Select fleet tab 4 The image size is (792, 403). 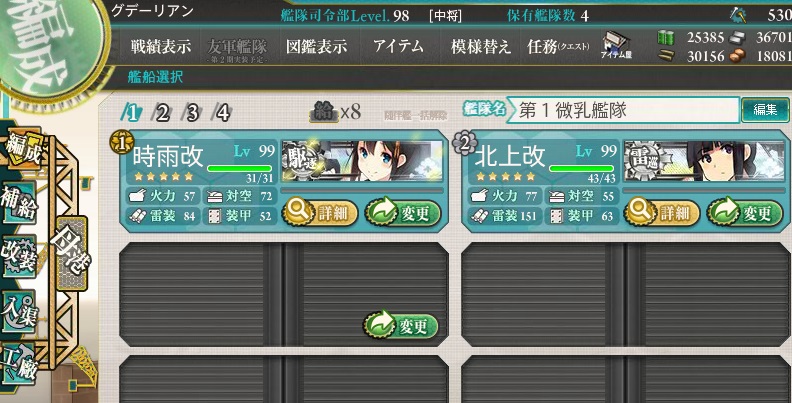click(x=222, y=113)
